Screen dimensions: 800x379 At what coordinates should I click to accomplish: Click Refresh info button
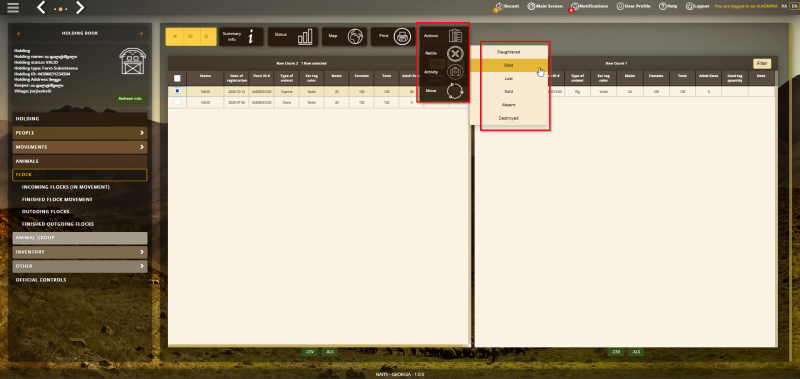[130, 98]
